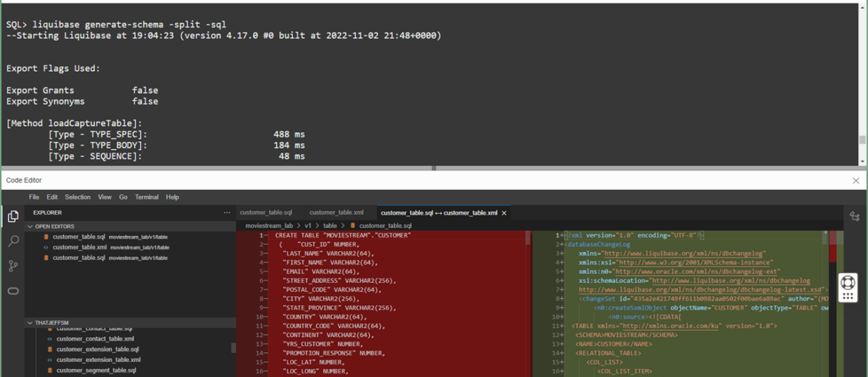The image size is (868, 377).
Task: Open the Source Control view icon
Action: coord(13,266)
